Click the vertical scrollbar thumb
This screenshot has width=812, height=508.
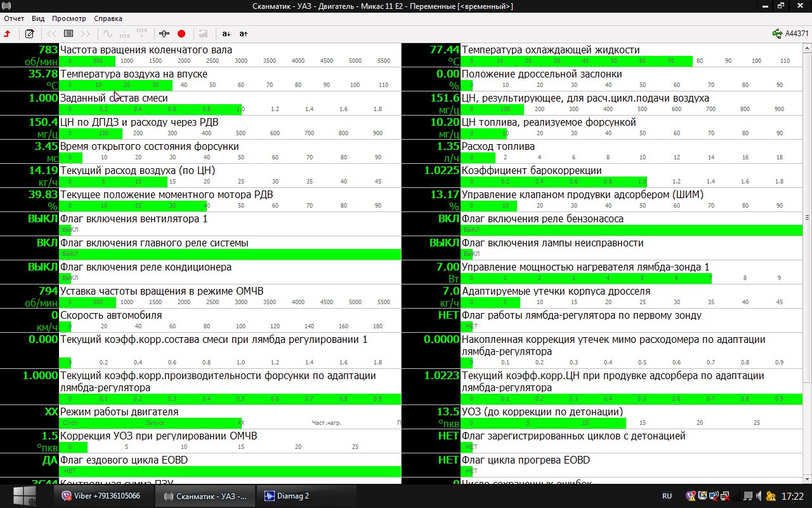[807, 218]
